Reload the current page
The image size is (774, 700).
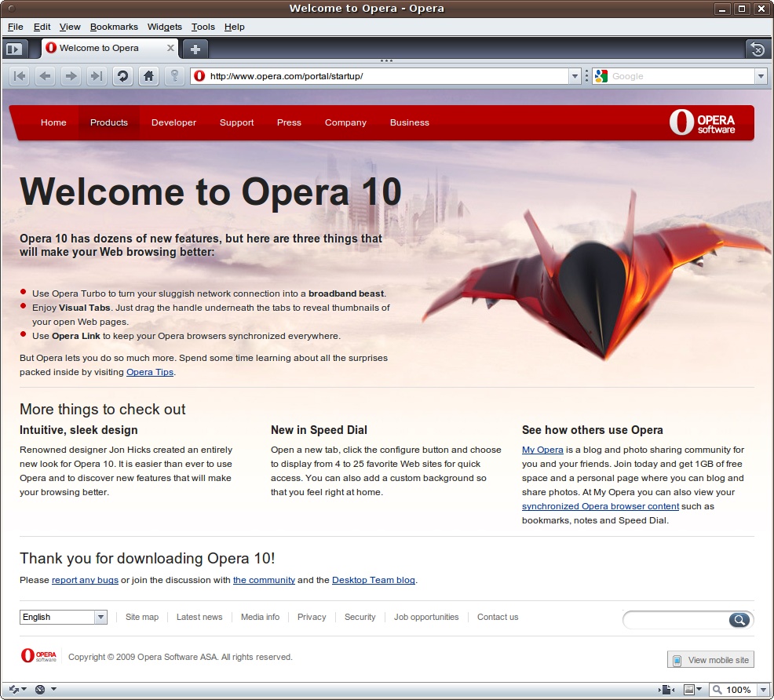click(123, 76)
